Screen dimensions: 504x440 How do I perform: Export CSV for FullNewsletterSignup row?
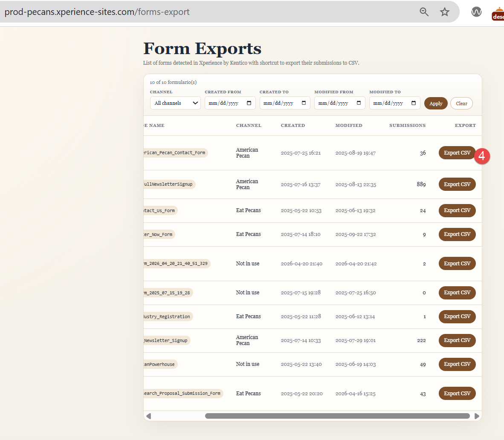[457, 184]
